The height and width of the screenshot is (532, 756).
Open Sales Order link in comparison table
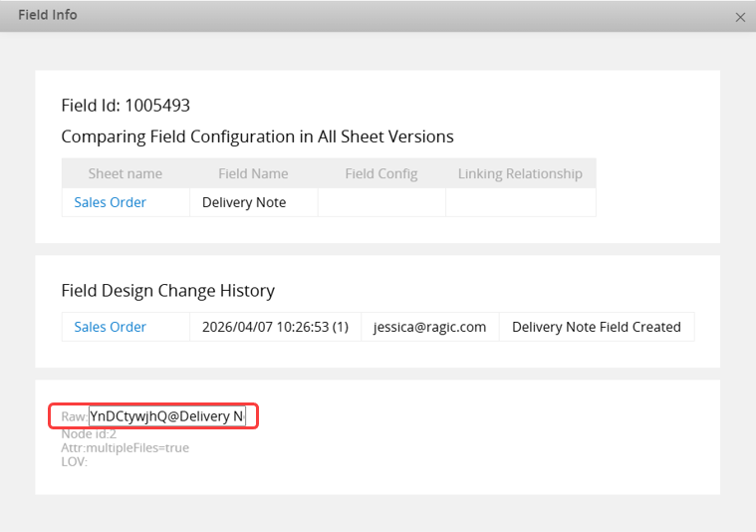click(x=110, y=202)
